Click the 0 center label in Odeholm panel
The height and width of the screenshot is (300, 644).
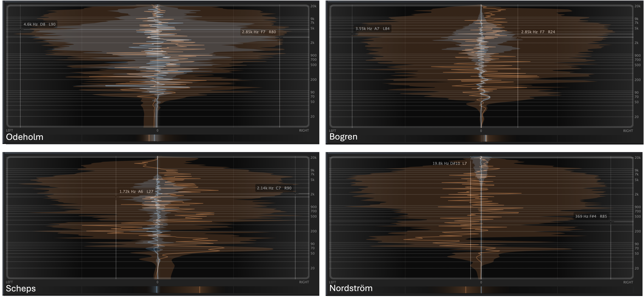coord(157,130)
